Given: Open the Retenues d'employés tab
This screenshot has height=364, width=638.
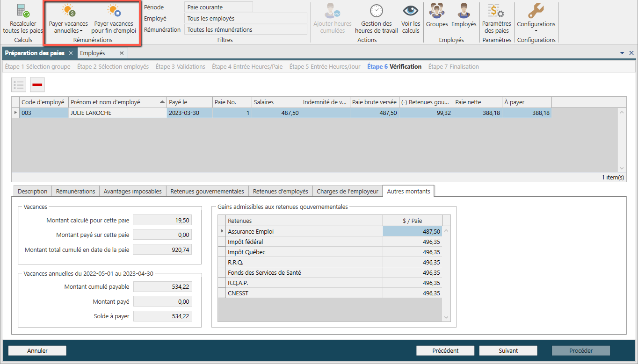Looking at the screenshot, I should click(x=281, y=191).
